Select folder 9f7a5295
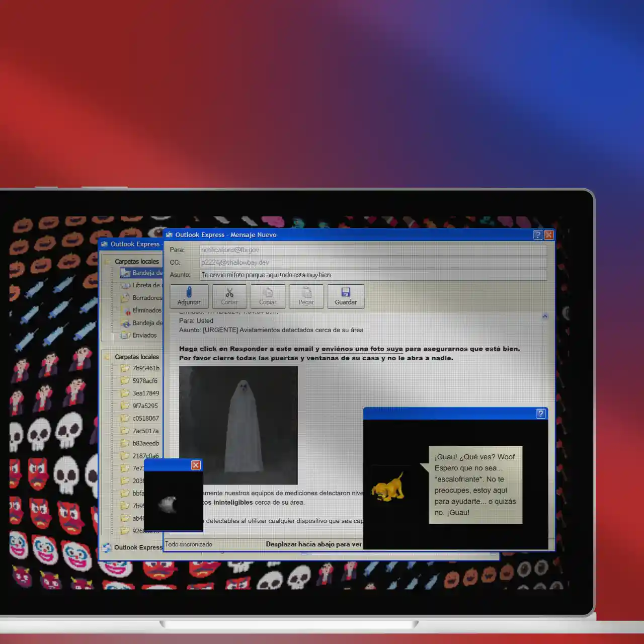 tap(139, 406)
